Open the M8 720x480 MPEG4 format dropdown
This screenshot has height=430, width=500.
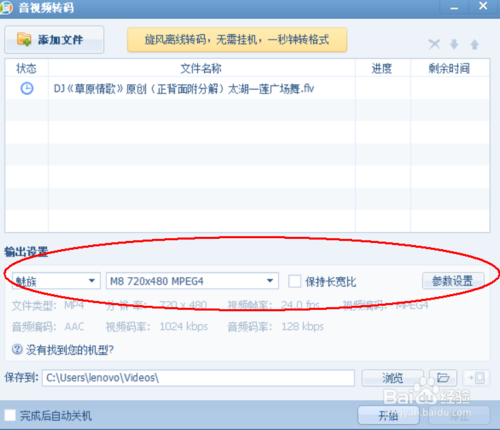(192, 281)
